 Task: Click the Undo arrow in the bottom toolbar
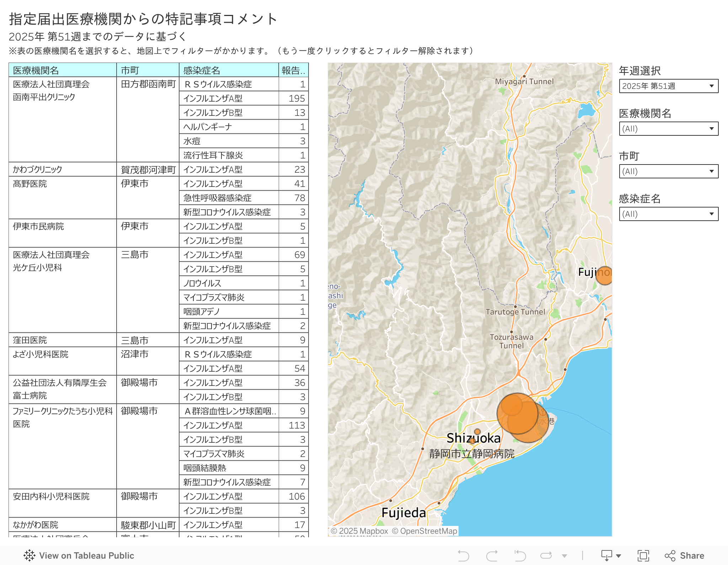tap(463, 555)
